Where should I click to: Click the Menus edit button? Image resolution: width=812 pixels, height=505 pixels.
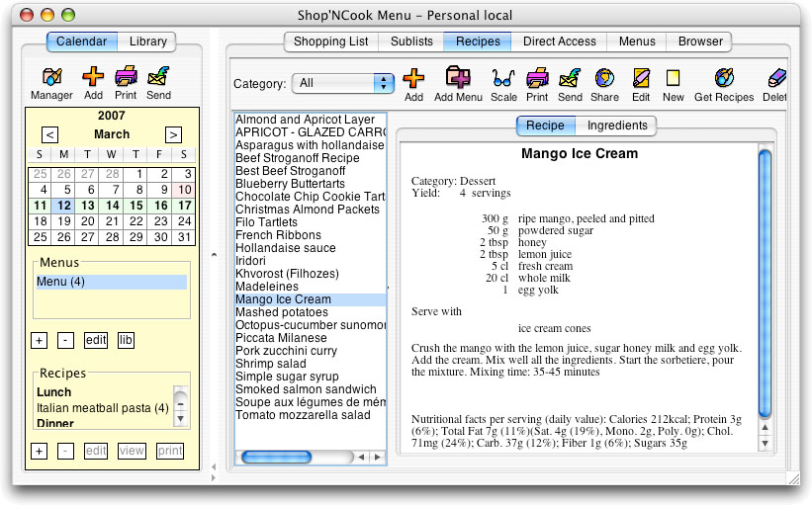[96, 341]
